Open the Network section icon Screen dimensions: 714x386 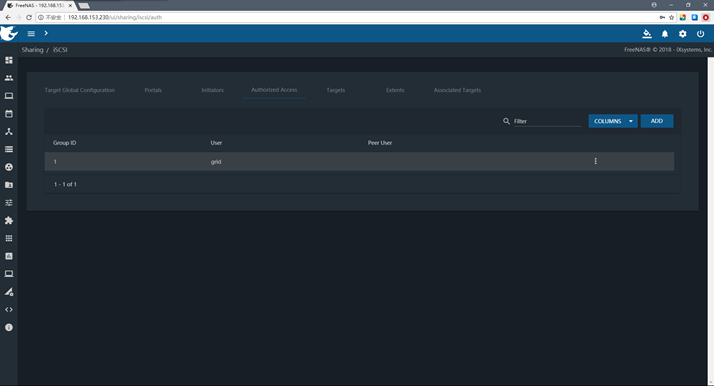pos(9,132)
